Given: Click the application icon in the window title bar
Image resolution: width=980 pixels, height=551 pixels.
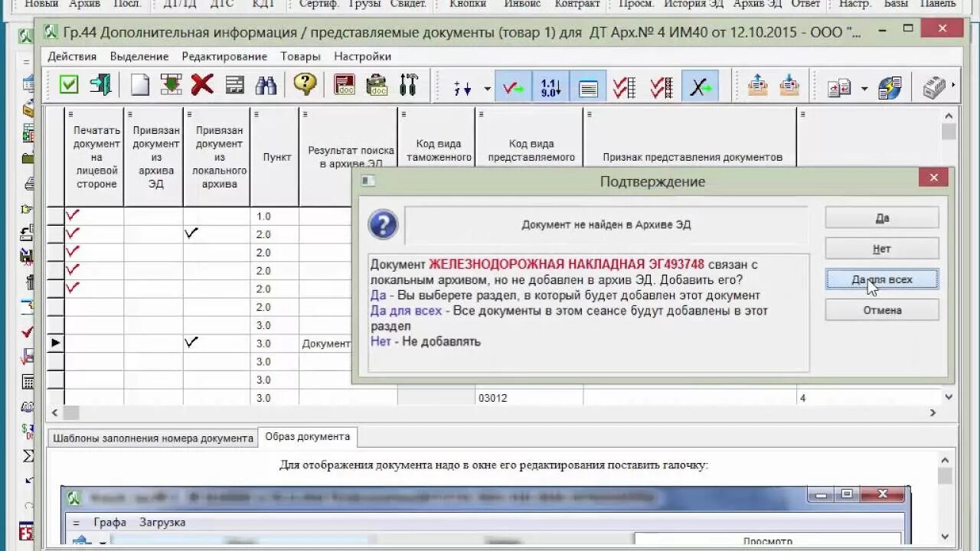Looking at the screenshot, I should (51, 33).
